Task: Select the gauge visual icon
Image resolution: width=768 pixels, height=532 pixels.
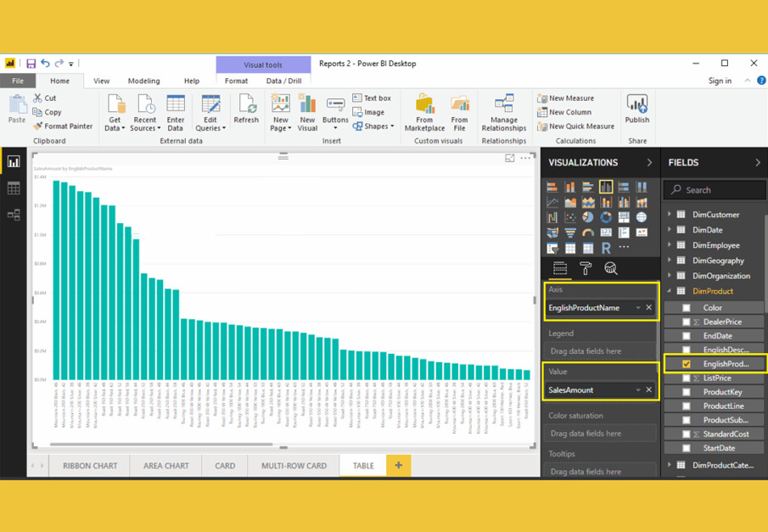Action: 589,232
